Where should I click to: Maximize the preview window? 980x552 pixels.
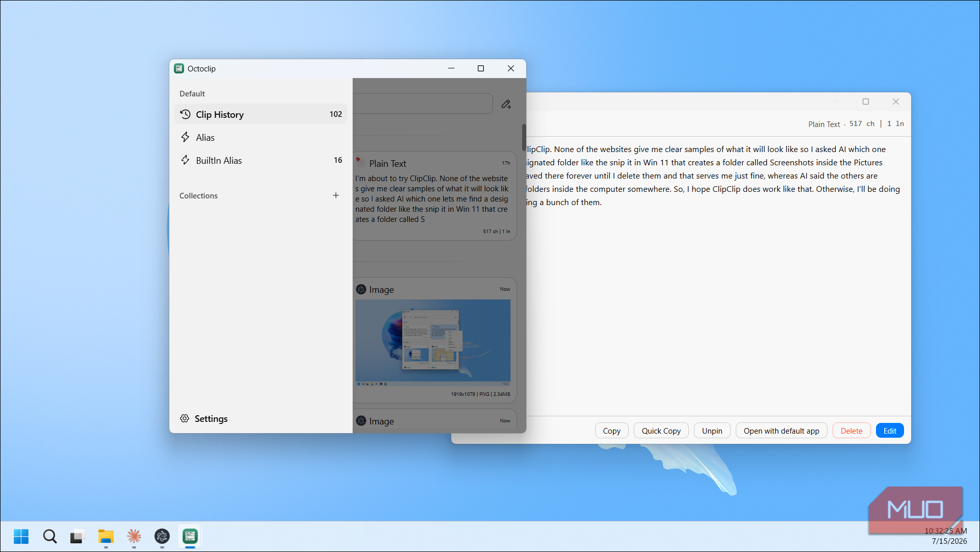click(866, 102)
